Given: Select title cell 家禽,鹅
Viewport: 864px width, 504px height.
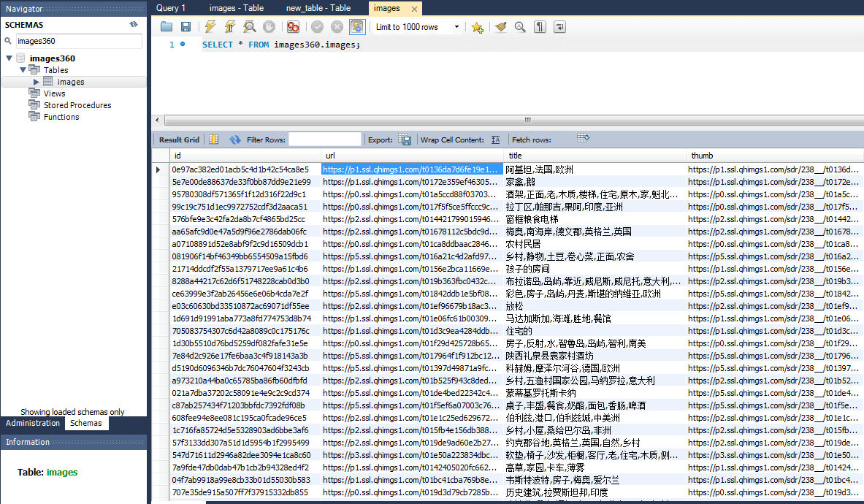Looking at the screenshot, I should tap(595, 182).
